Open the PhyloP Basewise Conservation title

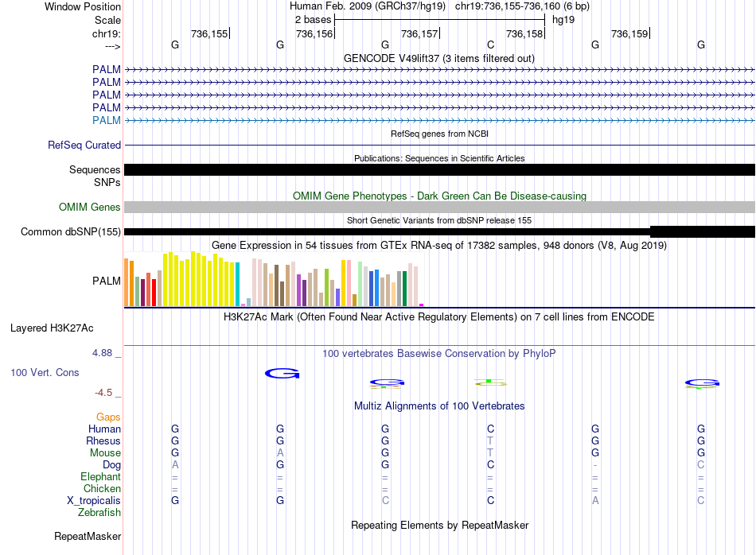tap(439, 354)
